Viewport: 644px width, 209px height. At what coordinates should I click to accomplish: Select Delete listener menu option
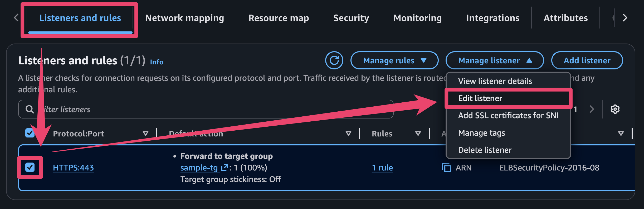point(485,150)
